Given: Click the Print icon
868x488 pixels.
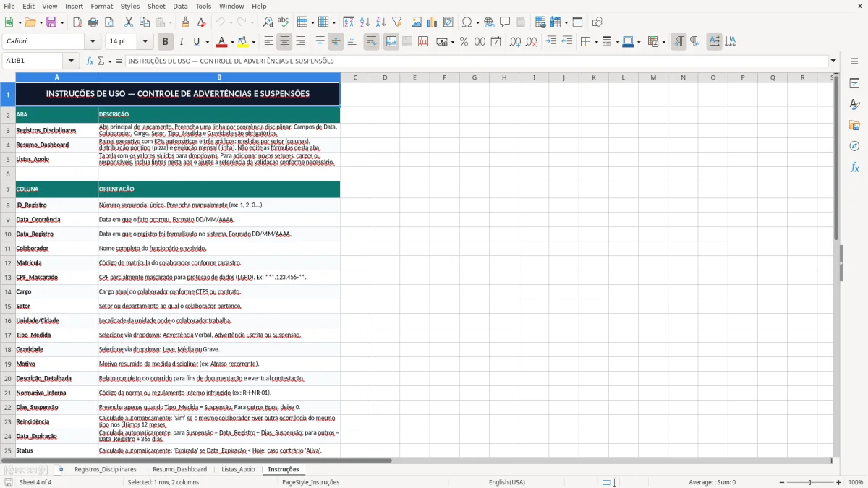Looking at the screenshot, I should tap(93, 22).
